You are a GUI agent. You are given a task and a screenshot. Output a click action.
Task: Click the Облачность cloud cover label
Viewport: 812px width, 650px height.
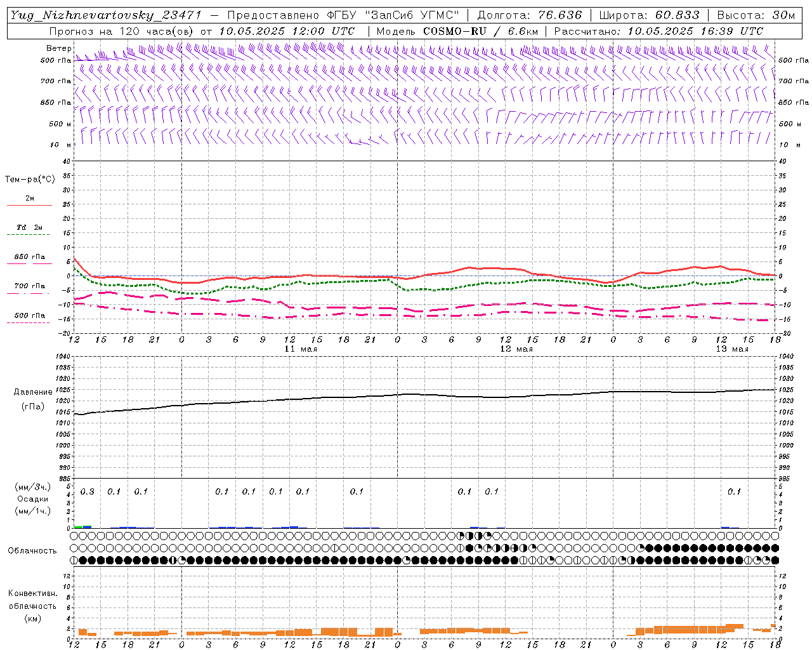point(32,551)
